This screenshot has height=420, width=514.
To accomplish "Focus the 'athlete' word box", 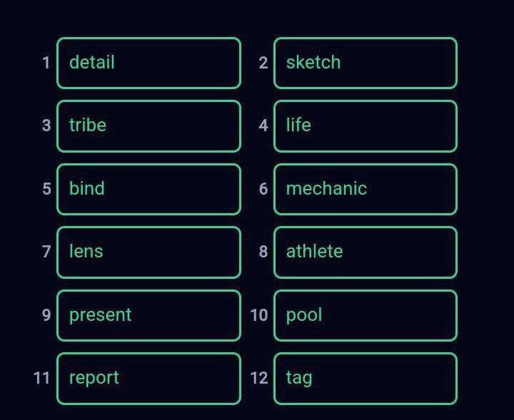I will [x=365, y=252].
